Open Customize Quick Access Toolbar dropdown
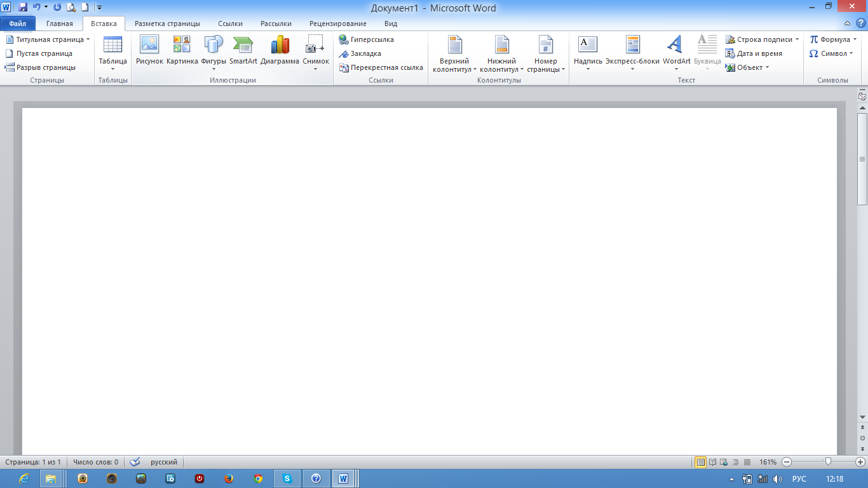This screenshot has width=868, height=488. coord(100,8)
